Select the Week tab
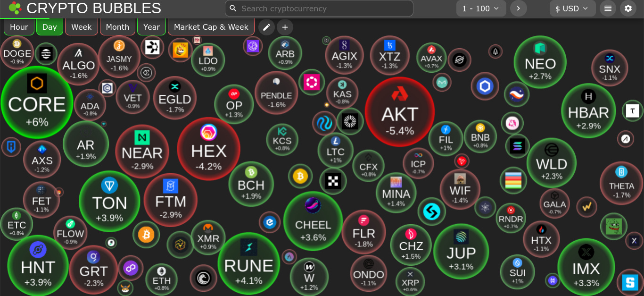 click(82, 27)
